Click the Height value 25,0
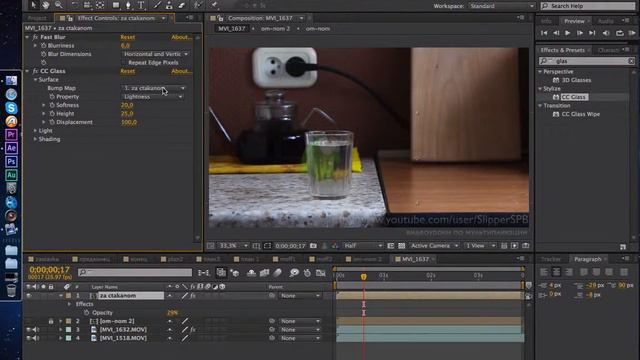The image size is (640, 360). coord(127,114)
